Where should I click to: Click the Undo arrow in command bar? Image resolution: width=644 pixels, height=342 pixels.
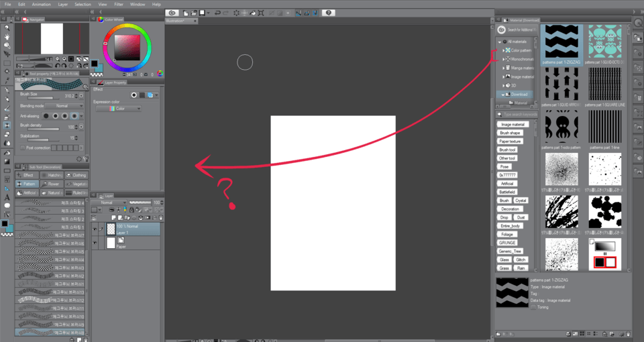217,13
